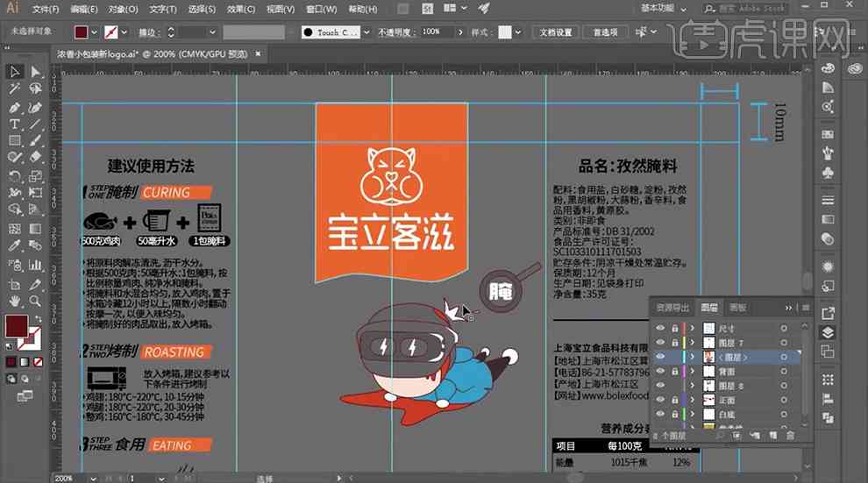This screenshot has height=483, width=868.
Task: Select the Magic Wand tool
Action: pos(14,89)
